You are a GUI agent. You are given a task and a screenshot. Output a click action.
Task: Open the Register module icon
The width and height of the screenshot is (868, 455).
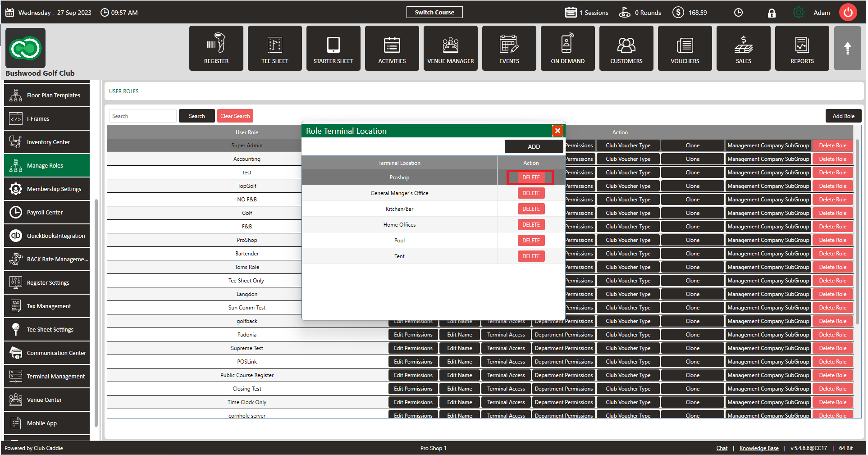[x=216, y=48]
